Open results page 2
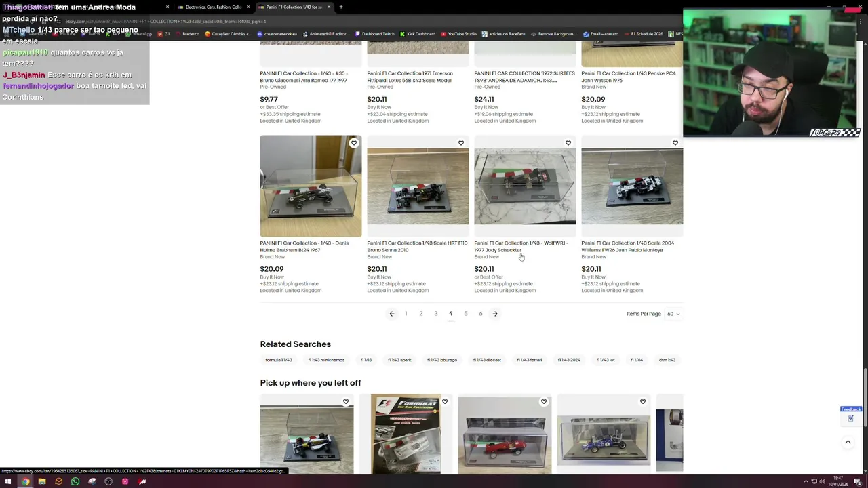Image resolution: width=868 pixels, height=488 pixels. point(421,314)
